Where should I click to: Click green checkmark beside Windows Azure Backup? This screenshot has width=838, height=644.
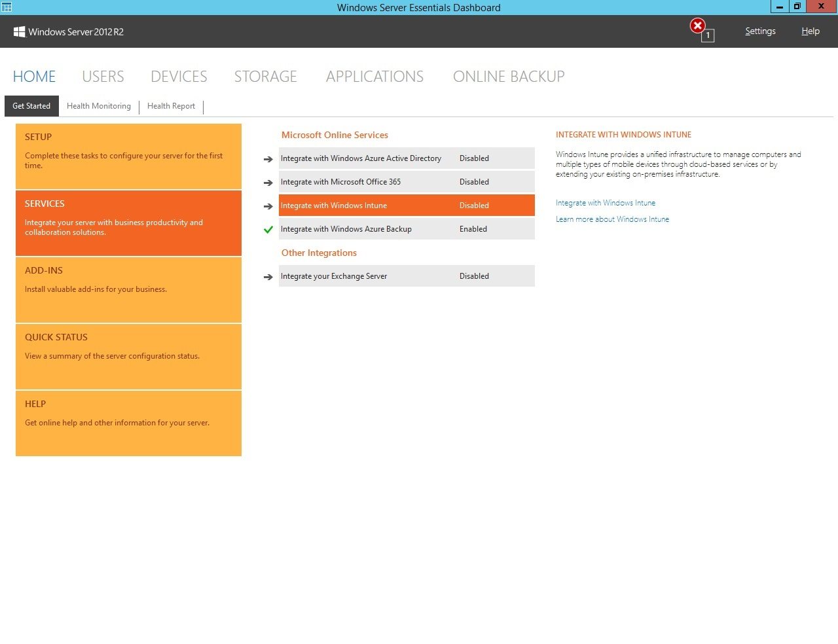[x=268, y=230]
